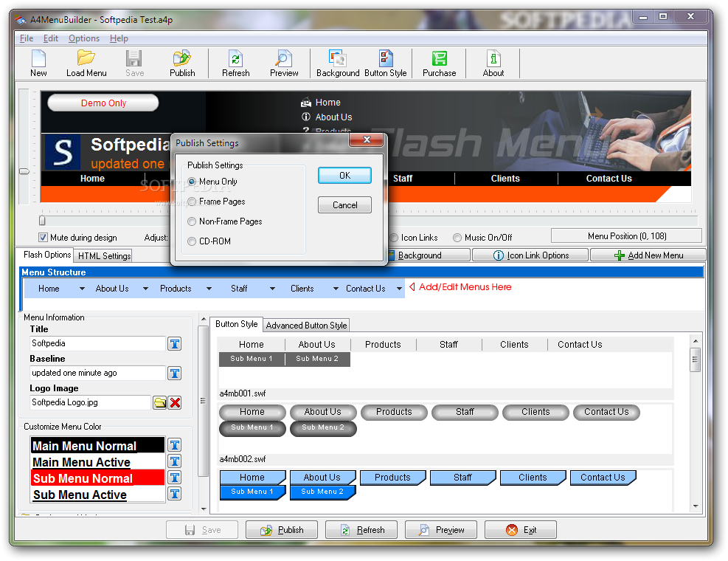Click the Refresh toolbar icon
728x561 pixels.
pos(235,63)
